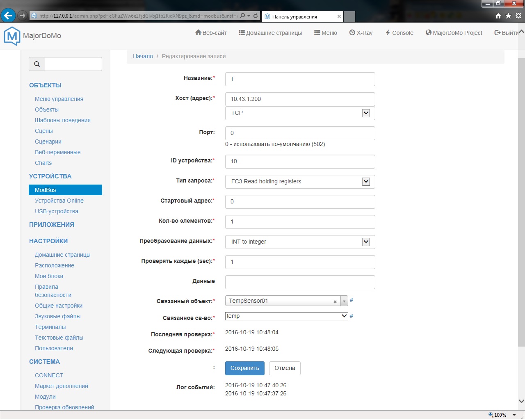Click the # link next to linked object
Image resolution: width=525 pixels, height=420 pixels.
tap(352, 300)
